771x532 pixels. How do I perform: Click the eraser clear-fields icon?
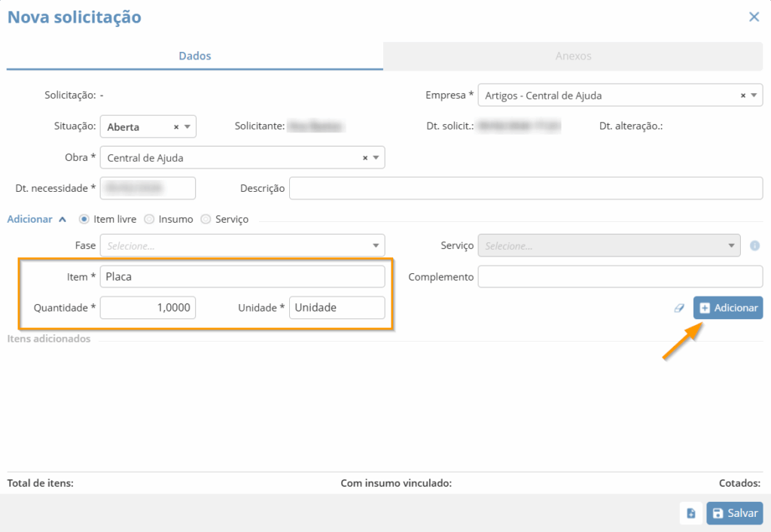click(x=679, y=308)
